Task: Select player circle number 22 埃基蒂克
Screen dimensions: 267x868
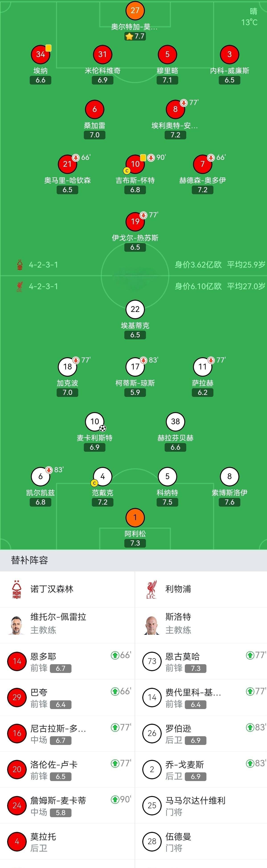Action: pyautogui.click(x=135, y=309)
